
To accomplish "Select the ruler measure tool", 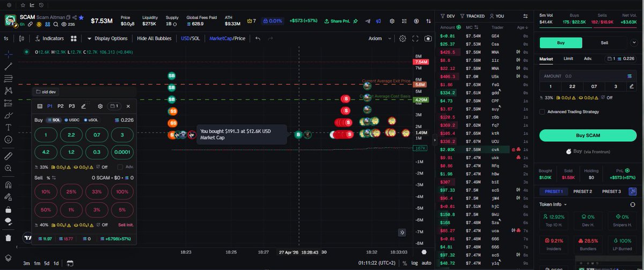I will point(9,156).
